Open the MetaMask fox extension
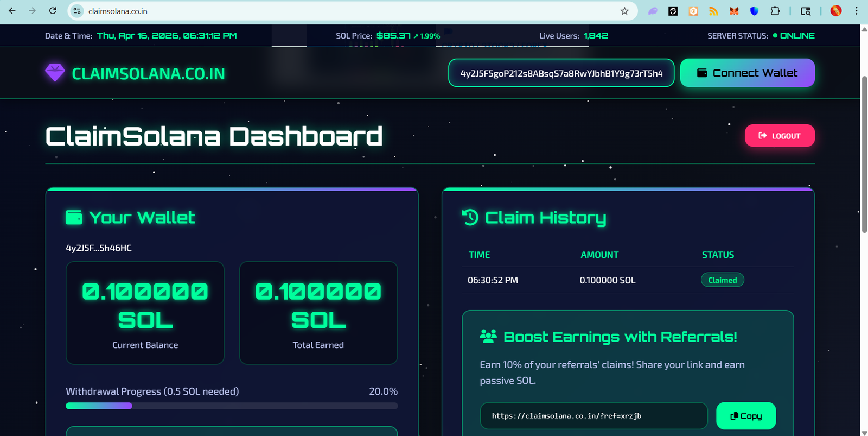The image size is (868, 436). coord(734,11)
